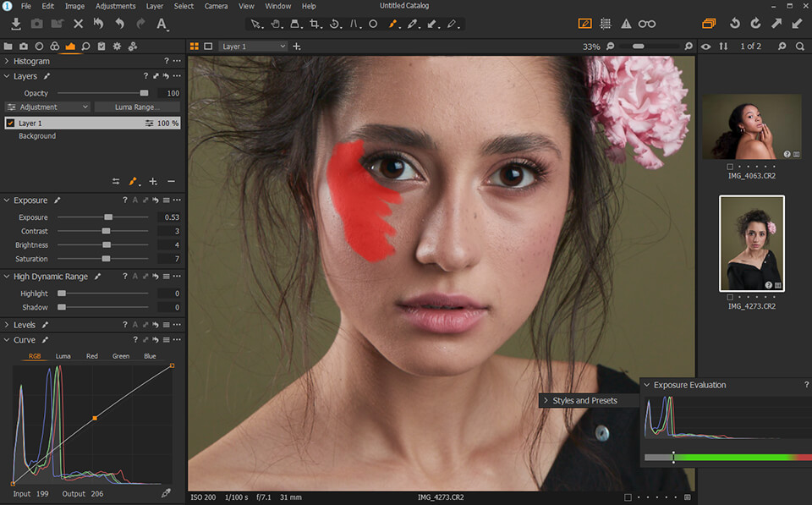The image size is (812, 505).
Task: Click the eyedropper icon beside the Layers title
Action: pos(46,76)
